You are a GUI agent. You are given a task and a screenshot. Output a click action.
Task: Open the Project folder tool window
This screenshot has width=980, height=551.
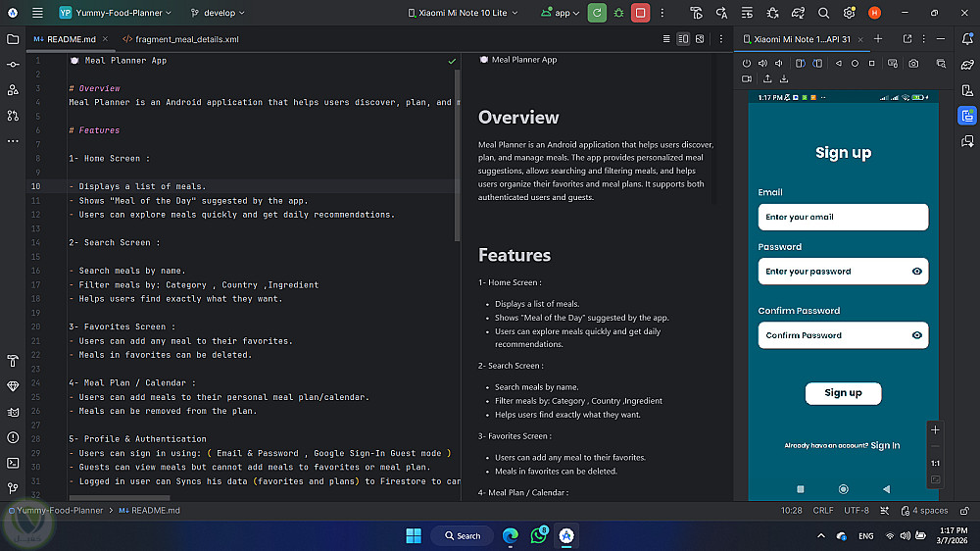(13, 39)
